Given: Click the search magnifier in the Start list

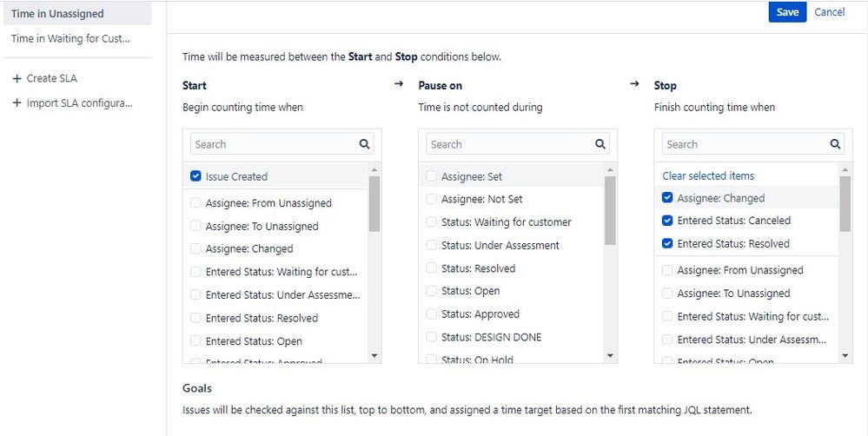Looking at the screenshot, I should pyautogui.click(x=364, y=144).
